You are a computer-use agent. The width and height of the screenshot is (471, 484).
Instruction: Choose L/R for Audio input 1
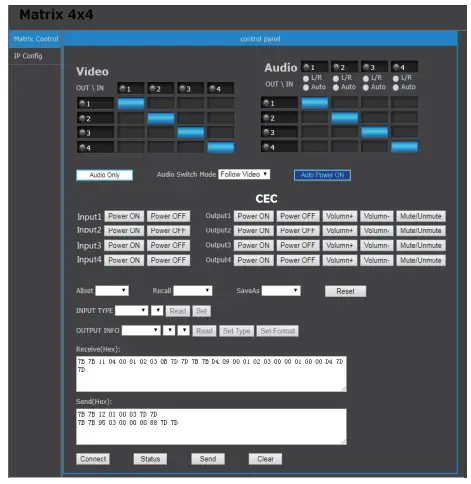[x=306, y=79]
